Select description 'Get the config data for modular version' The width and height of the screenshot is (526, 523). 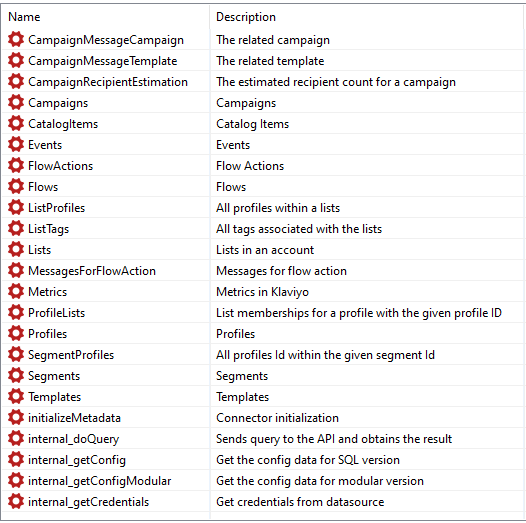[x=320, y=481]
